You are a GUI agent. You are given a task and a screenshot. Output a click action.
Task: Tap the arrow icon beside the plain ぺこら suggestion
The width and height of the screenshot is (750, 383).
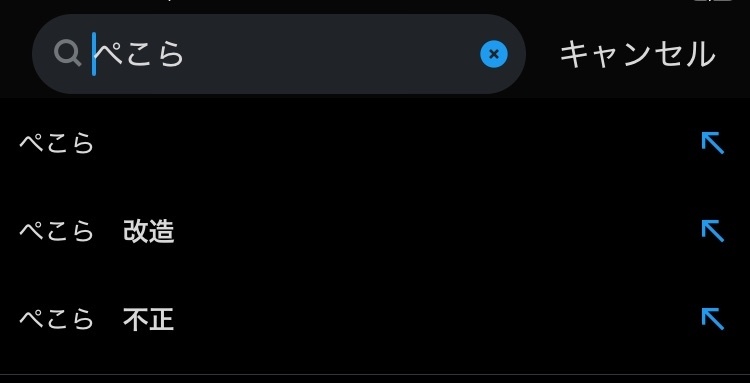pos(712,143)
